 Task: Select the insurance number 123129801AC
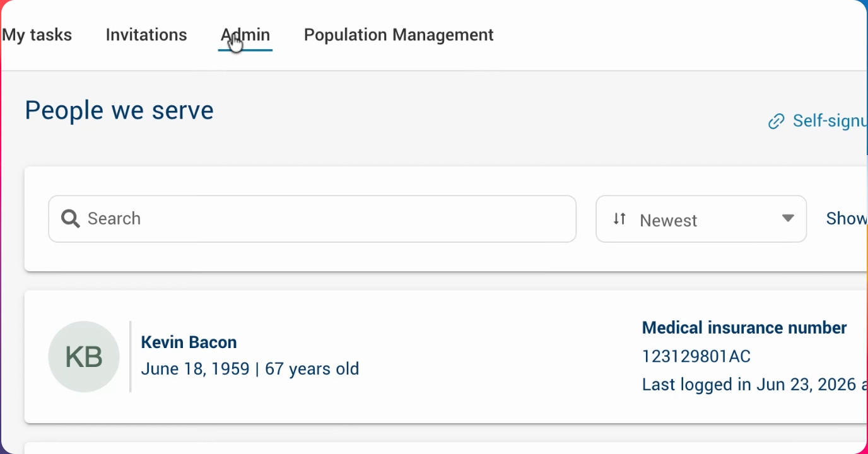(x=696, y=357)
